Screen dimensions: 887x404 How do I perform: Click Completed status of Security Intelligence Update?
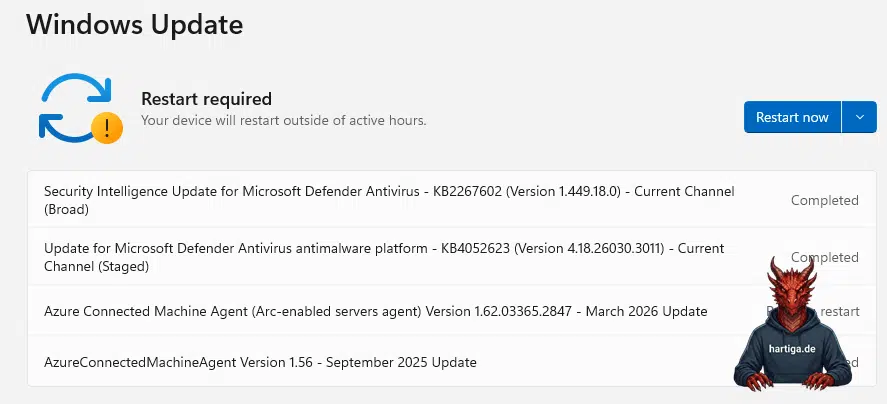pyautogui.click(x=825, y=200)
